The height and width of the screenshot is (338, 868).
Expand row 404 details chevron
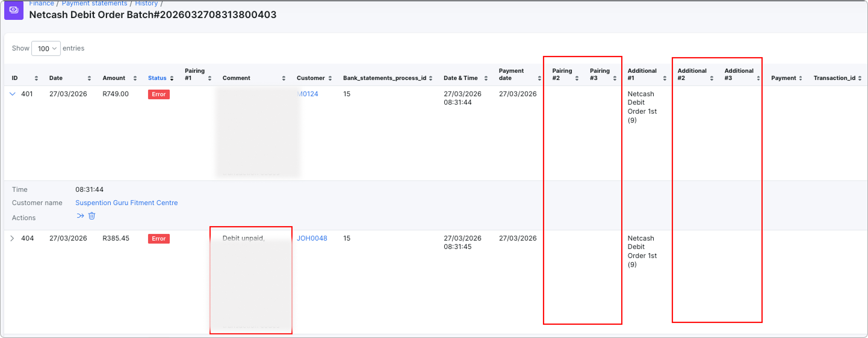(x=13, y=239)
